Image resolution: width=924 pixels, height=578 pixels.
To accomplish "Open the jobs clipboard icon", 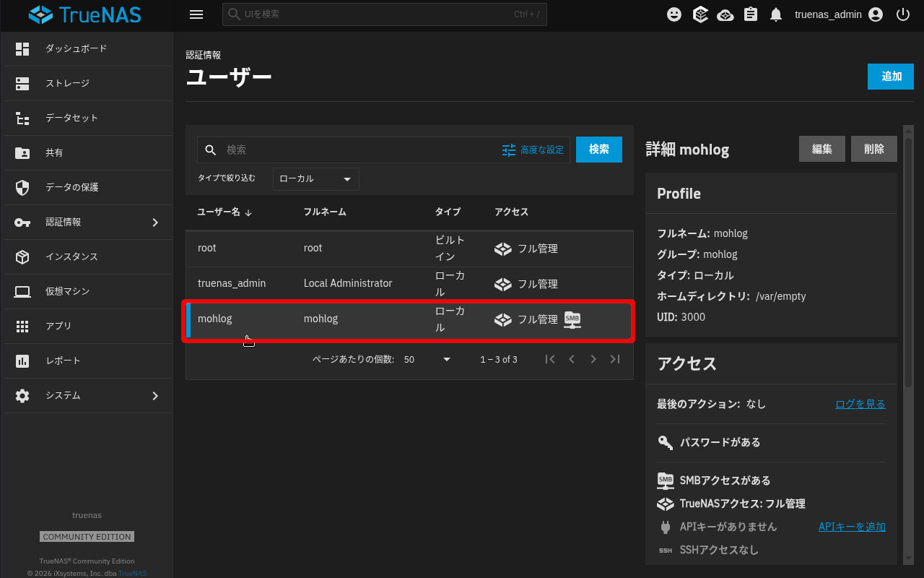I will tap(751, 14).
